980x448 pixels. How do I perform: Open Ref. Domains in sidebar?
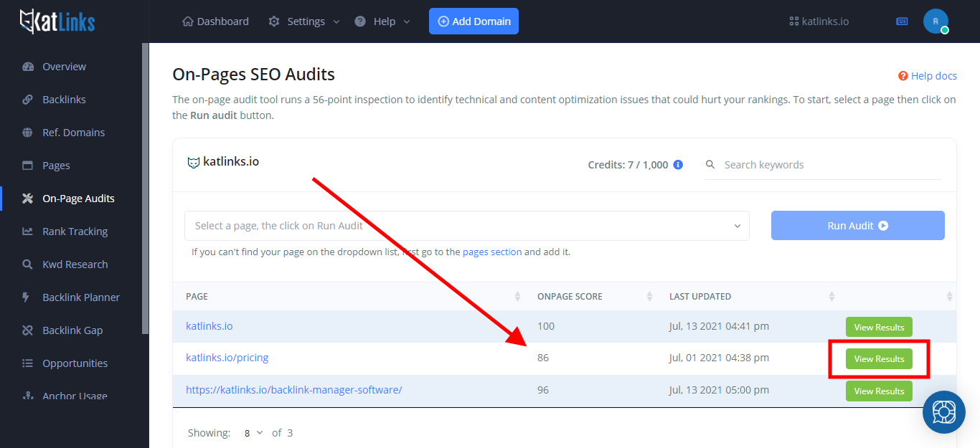coord(73,133)
